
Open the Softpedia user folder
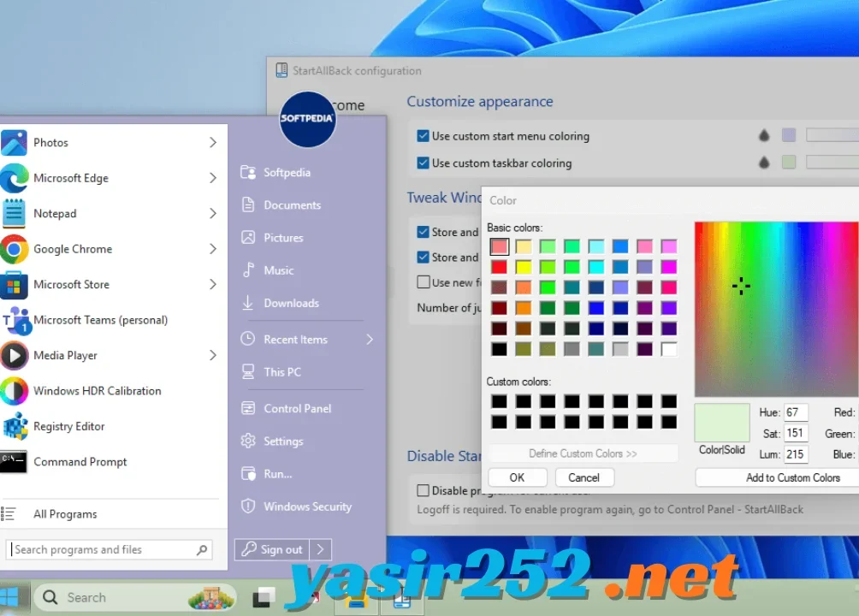(287, 173)
